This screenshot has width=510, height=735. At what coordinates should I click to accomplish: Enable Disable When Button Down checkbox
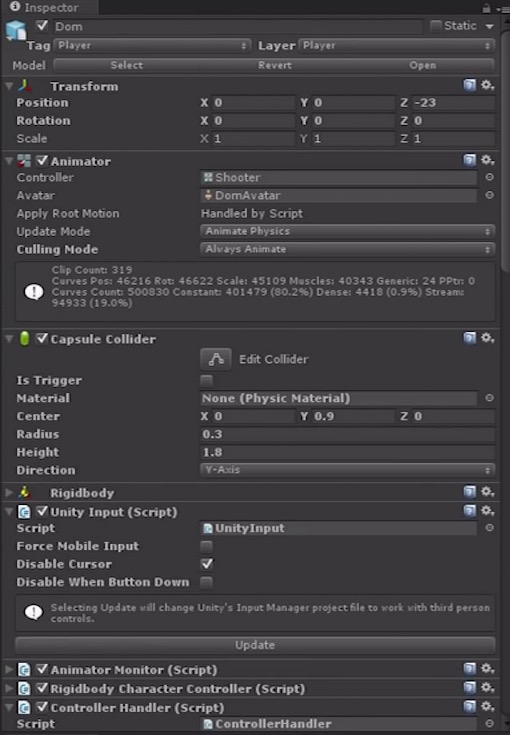tap(206, 582)
